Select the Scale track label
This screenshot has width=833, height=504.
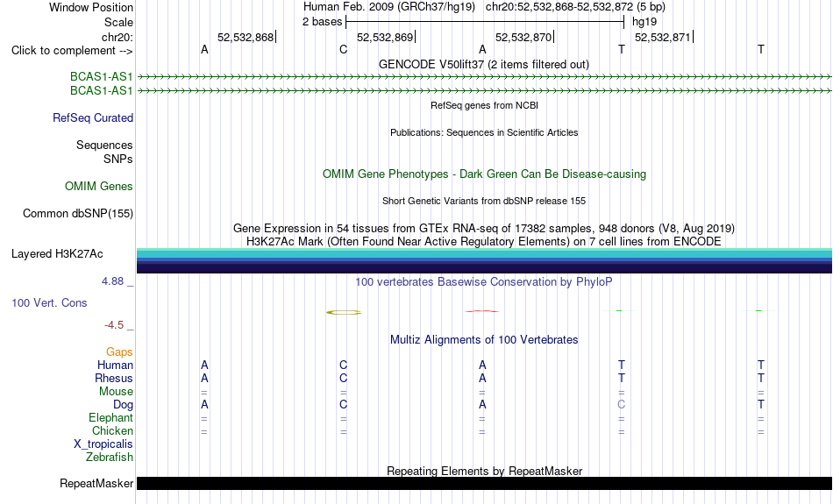[x=118, y=22]
